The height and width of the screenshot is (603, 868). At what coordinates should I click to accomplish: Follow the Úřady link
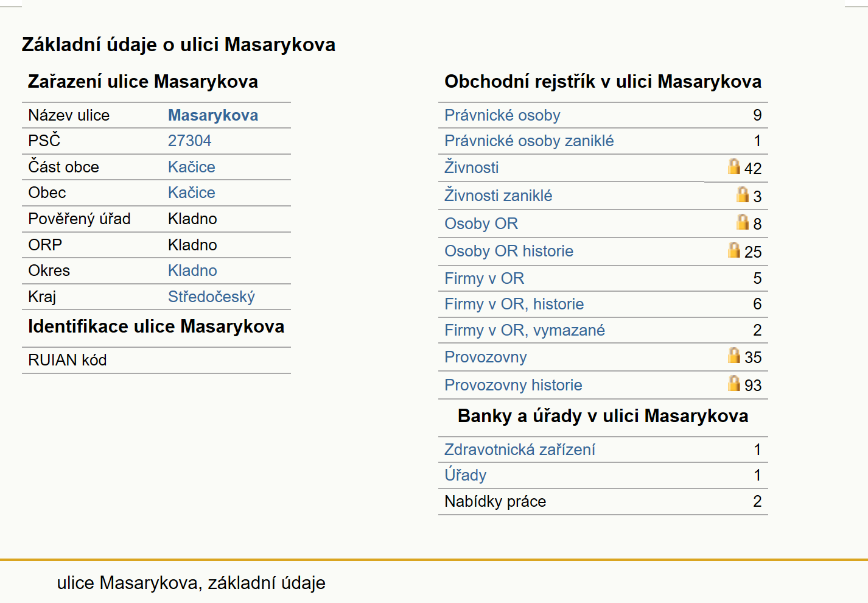tap(465, 475)
